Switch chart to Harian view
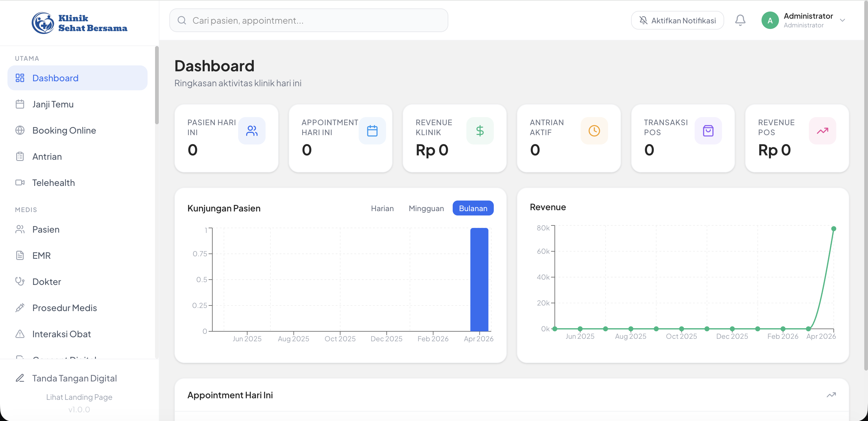868x421 pixels. (382, 208)
